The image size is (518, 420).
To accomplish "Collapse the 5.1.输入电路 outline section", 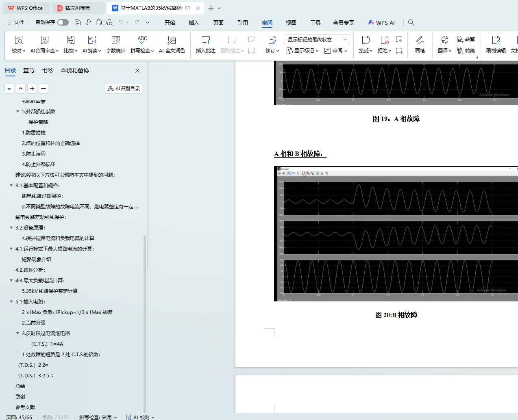I will 11,302.
